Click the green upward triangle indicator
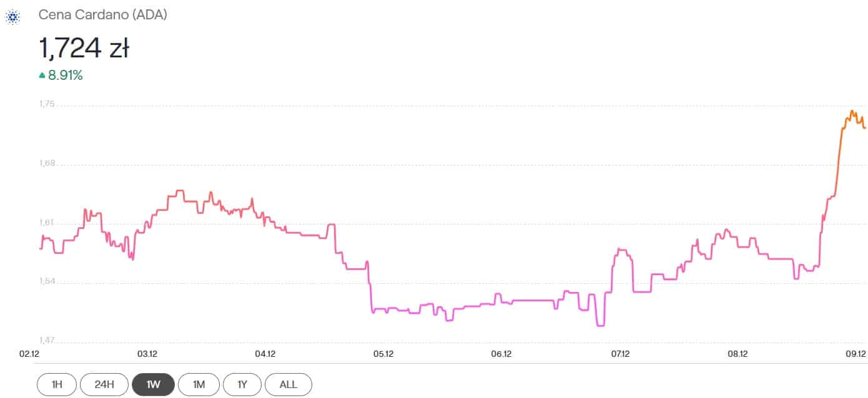 42,75
